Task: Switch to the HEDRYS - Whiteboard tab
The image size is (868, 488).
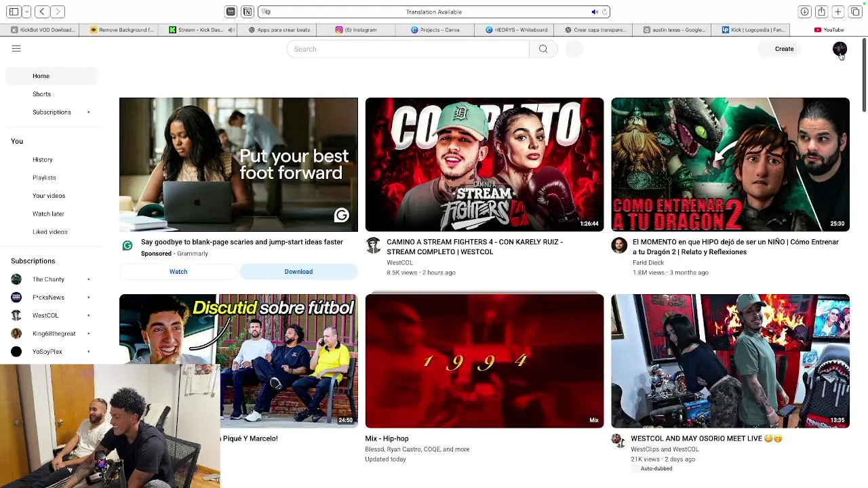Action: coord(514,30)
